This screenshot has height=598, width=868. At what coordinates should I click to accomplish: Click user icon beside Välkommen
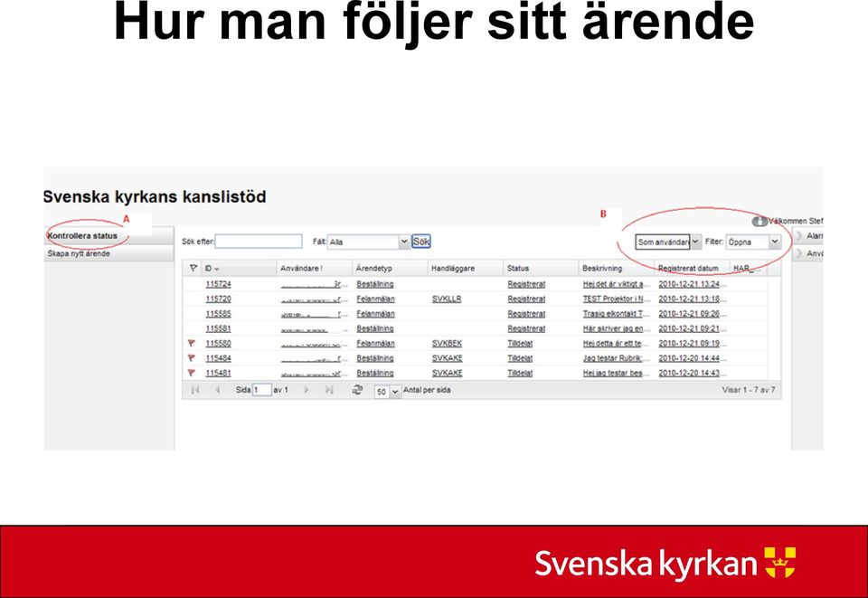[x=759, y=222]
